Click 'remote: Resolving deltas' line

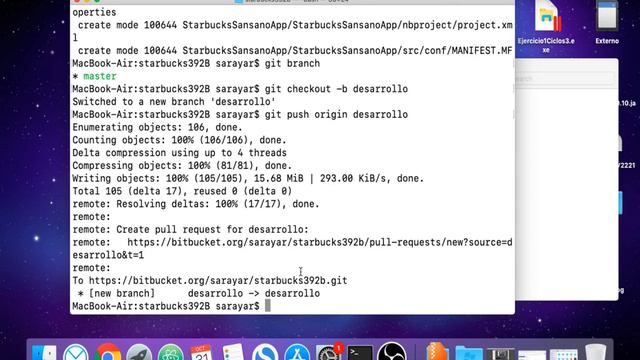(x=196, y=204)
